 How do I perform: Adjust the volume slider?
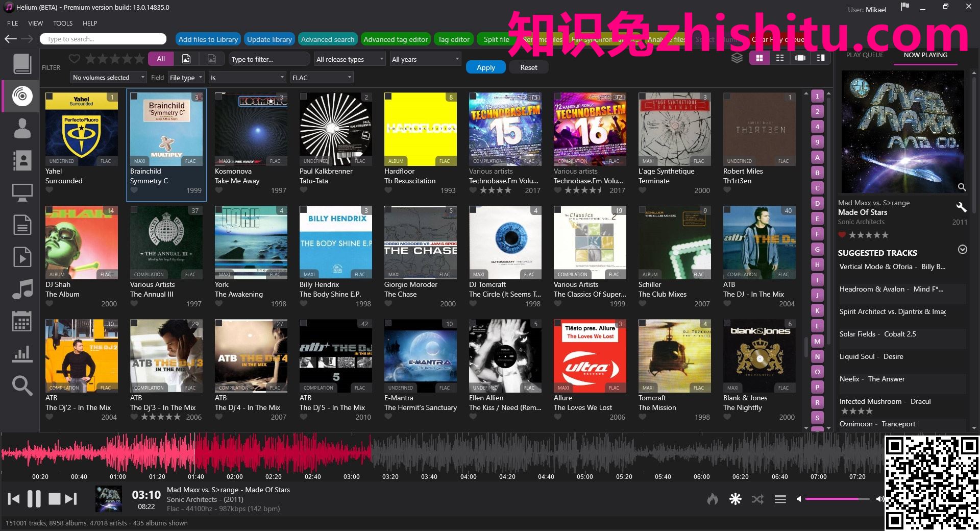[837, 499]
